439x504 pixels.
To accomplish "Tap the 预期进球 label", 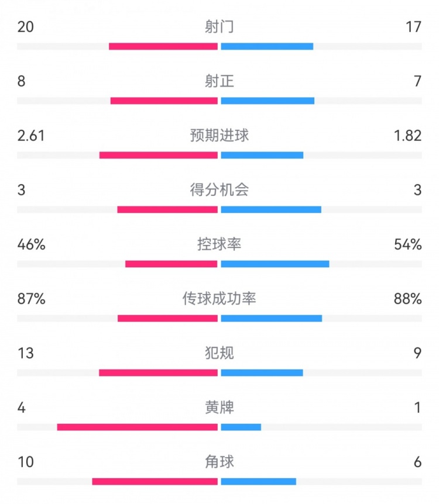I will click(220, 136).
